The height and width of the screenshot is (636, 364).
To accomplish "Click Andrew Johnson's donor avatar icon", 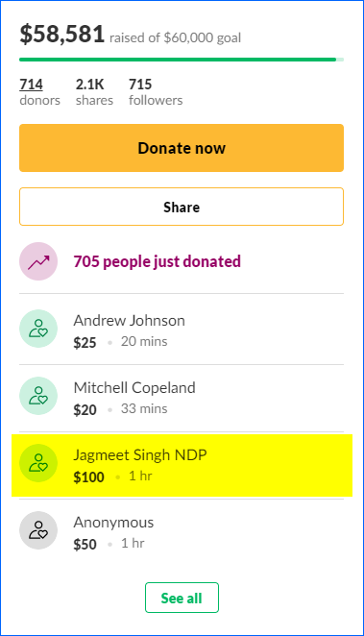I will tap(38, 329).
